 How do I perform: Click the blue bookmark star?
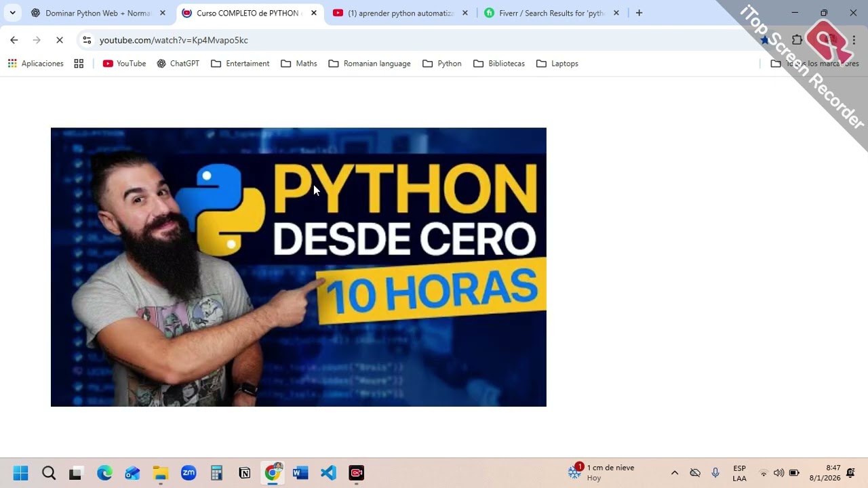tap(765, 40)
